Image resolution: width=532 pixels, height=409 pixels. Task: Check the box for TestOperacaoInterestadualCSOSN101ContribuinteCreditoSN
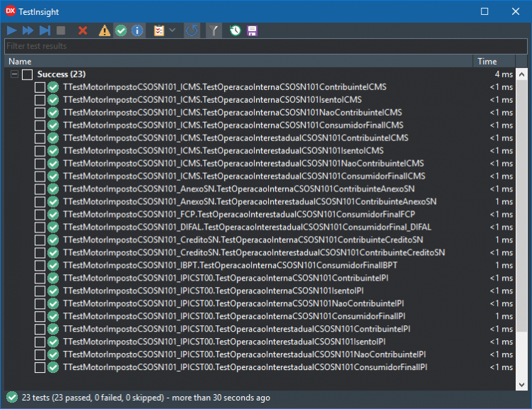coord(40,253)
